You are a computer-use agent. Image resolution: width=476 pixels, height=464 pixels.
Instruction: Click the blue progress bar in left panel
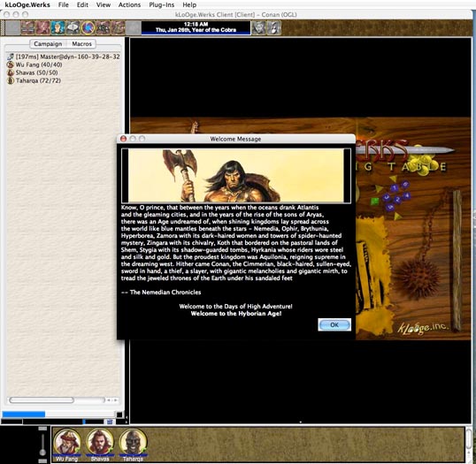23,415
